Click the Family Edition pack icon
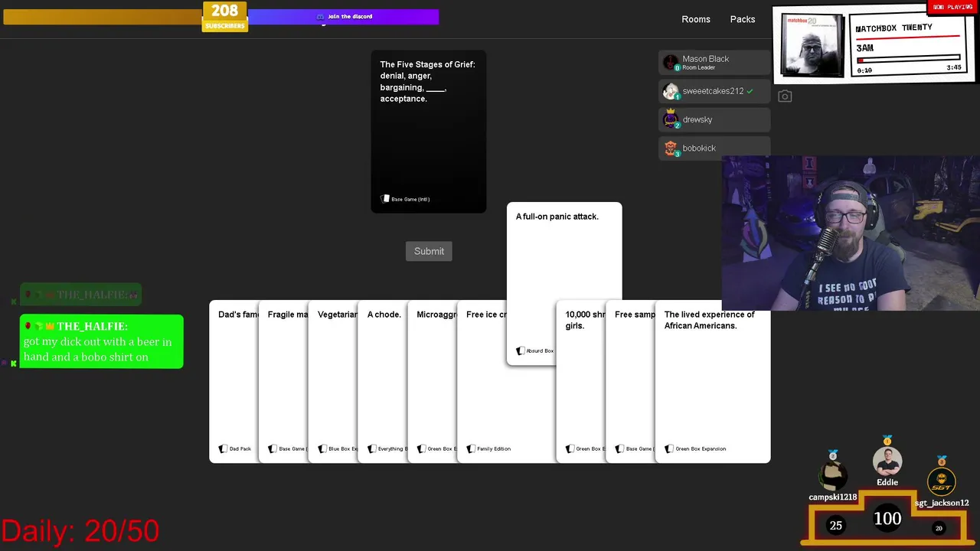The width and height of the screenshot is (980, 551). coord(471,448)
